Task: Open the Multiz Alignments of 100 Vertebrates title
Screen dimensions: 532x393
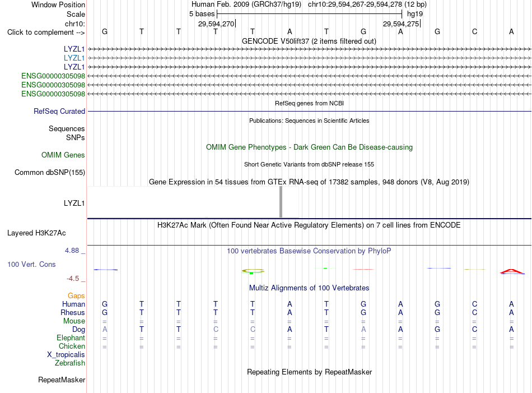Action: tap(309, 288)
